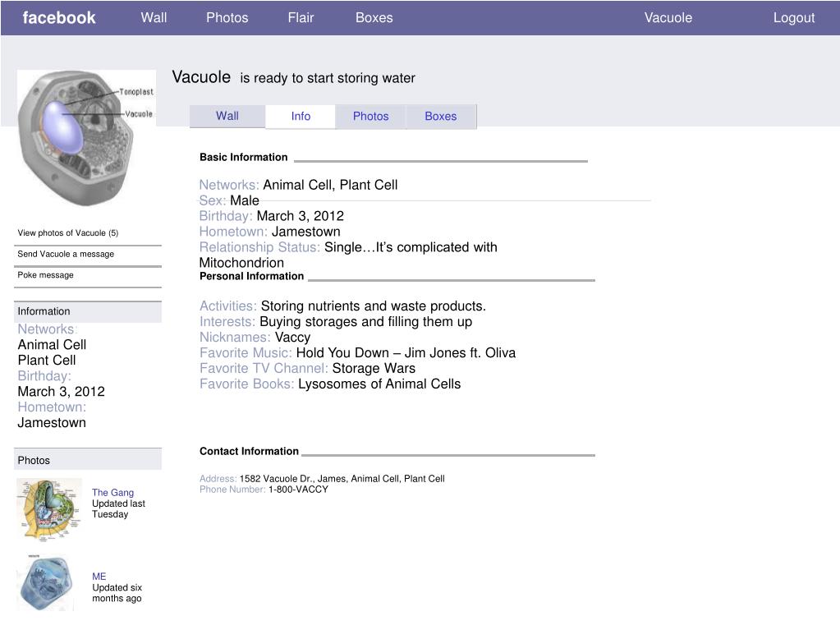The width and height of the screenshot is (840, 630).
Task: Click sidebar hometown 'Jamestown'
Action: [52, 422]
